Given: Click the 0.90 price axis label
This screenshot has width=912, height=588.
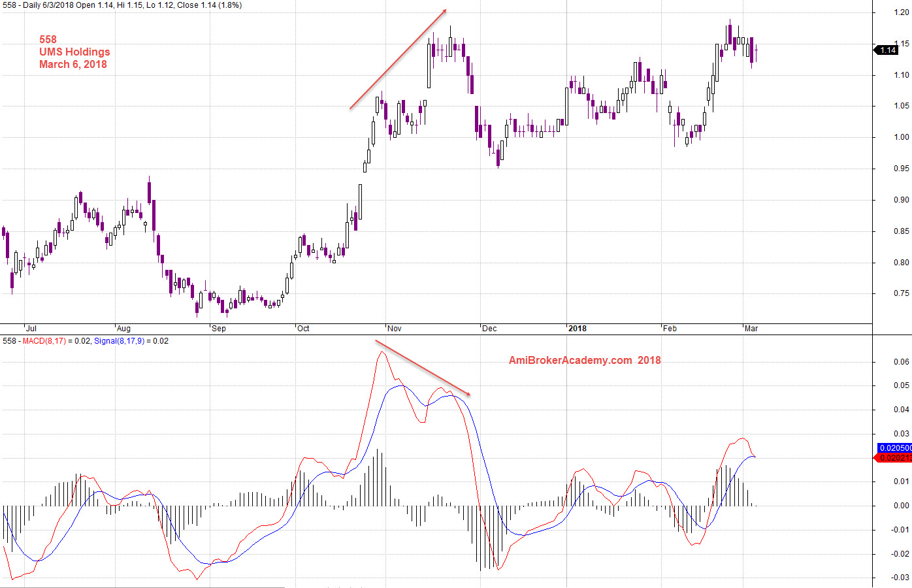Looking at the screenshot, I should point(902,200).
